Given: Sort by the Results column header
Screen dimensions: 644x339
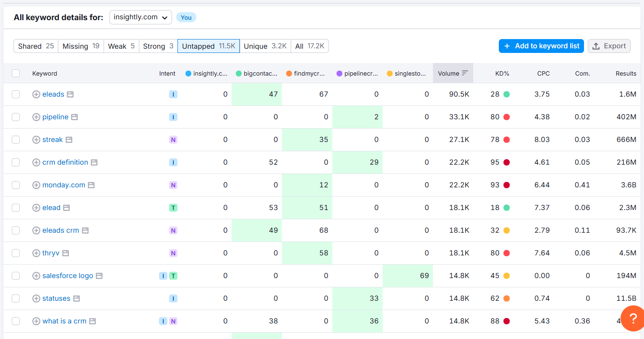Looking at the screenshot, I should [626, 74].
